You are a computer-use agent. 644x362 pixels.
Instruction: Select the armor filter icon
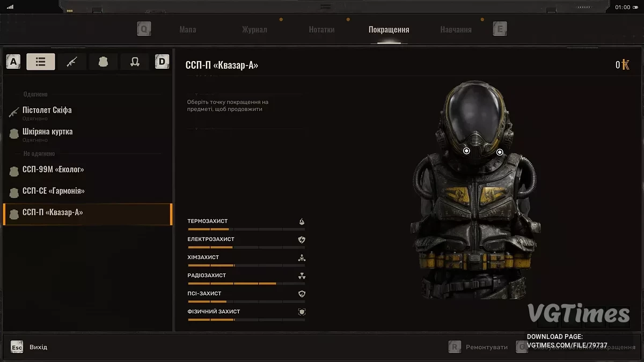[103, 62]
